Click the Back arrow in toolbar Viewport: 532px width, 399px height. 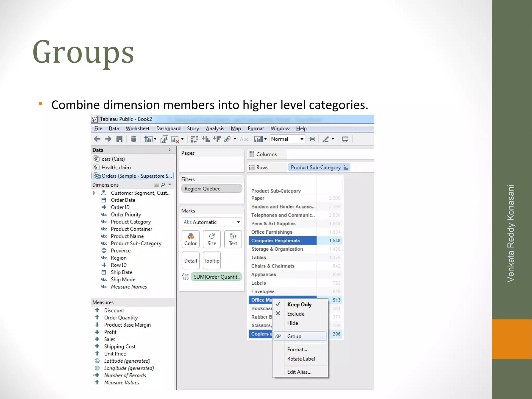[97, 139]
